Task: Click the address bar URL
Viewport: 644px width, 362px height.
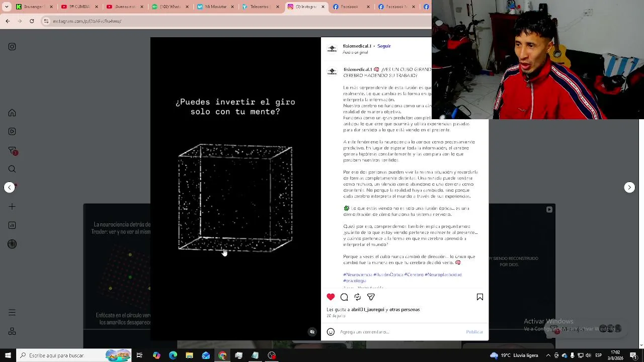Action: tap(88, 21)
